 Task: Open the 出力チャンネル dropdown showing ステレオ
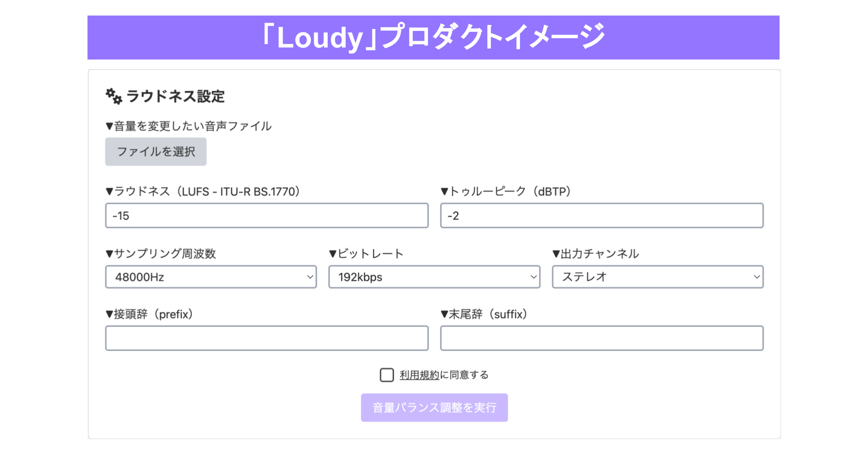657,277
